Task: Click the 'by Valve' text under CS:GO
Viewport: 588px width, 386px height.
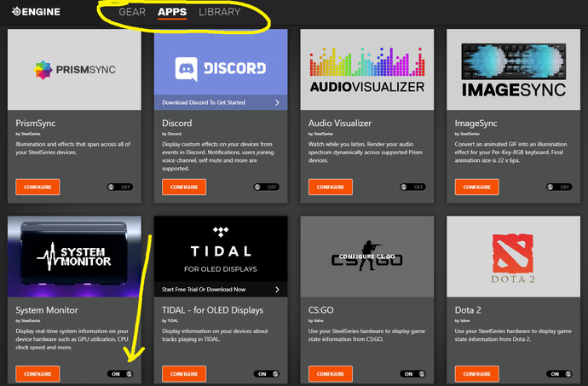Action: click(316, 320)
